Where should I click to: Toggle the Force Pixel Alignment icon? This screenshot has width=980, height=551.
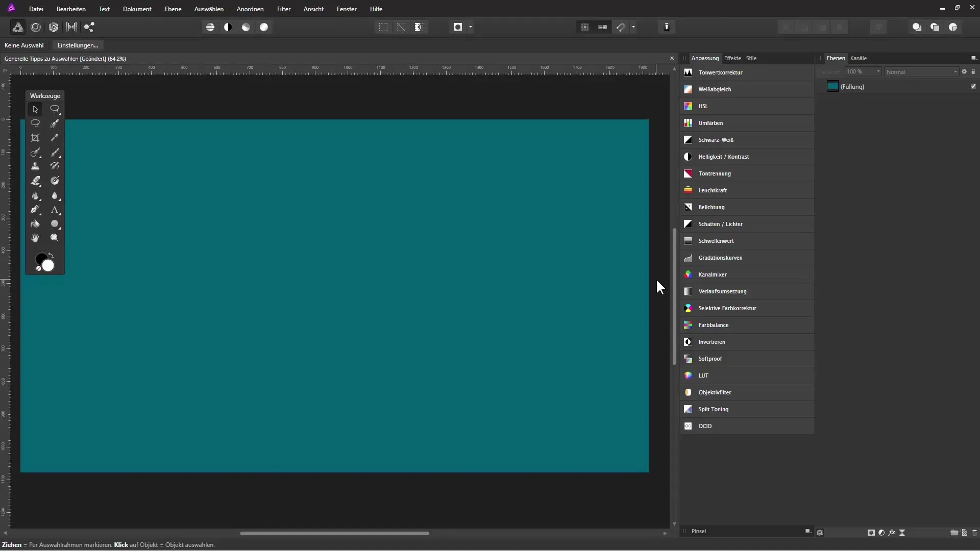coord(603,27)
